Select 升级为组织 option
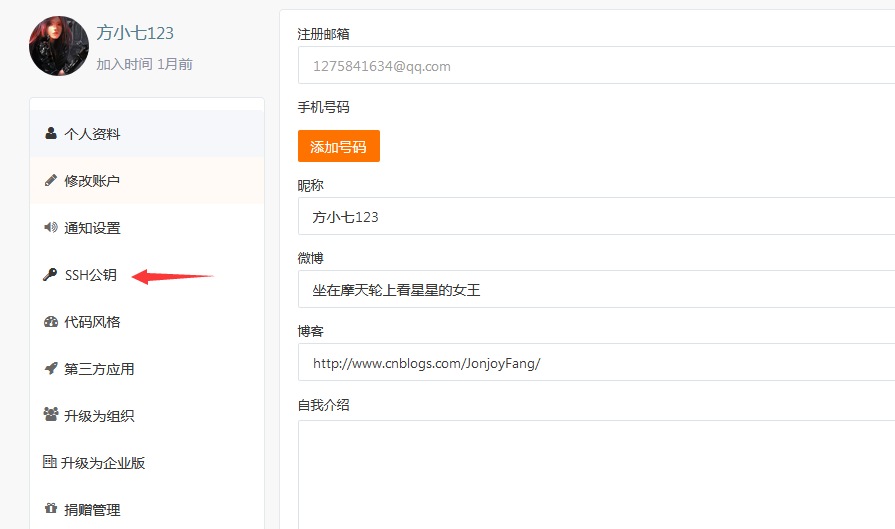 147,415
